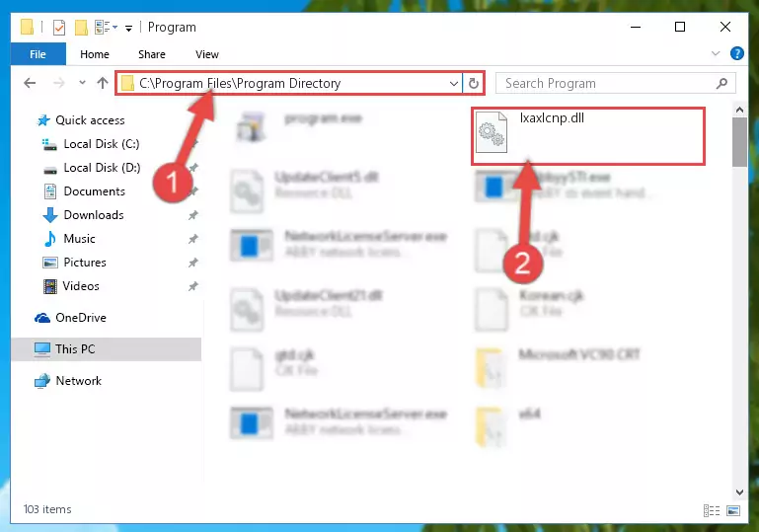Open the Recent locations dropdown arrow
The image size is (759, 532).
(82, 83)
